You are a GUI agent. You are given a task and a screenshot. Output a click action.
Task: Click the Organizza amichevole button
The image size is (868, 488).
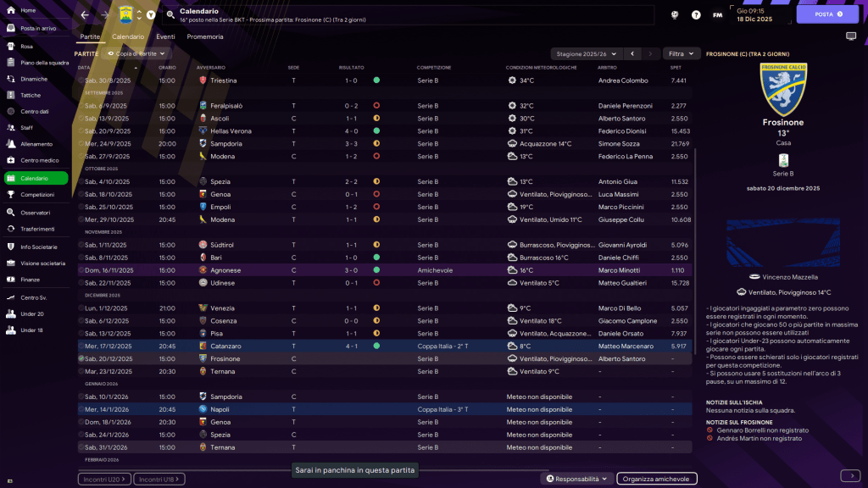click(657, 479)
